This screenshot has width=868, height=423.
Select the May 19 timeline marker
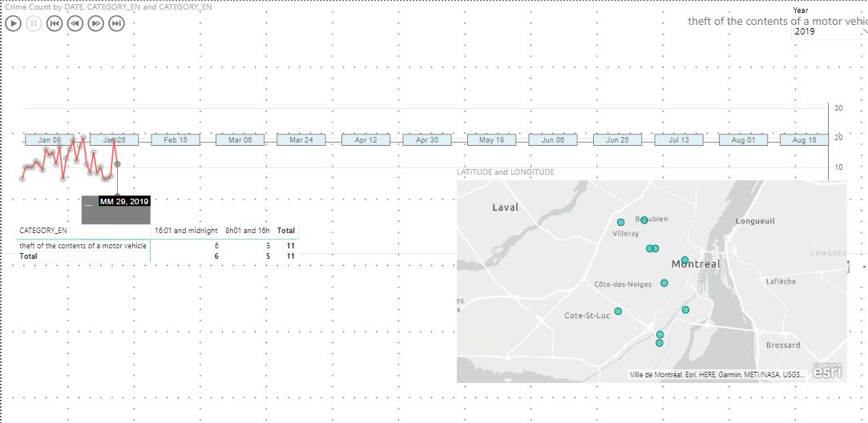click(x=491, y=140)
